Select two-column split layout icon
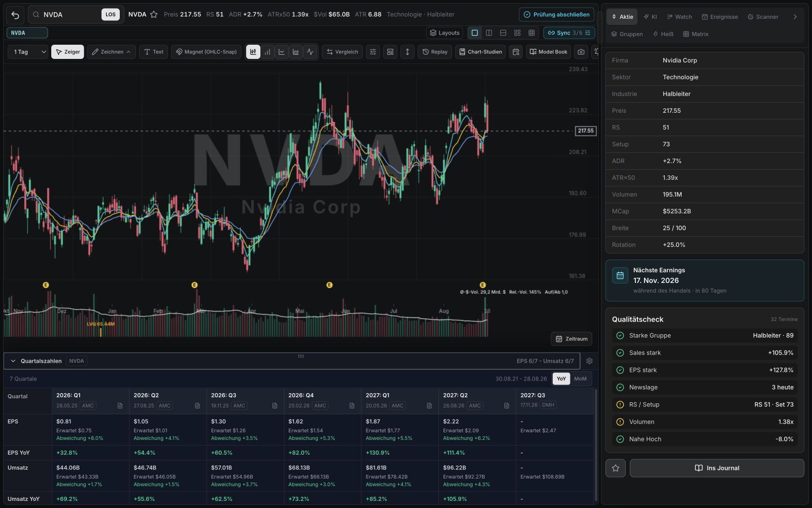This screenshot has height=508, width=812. pos(489,33)
